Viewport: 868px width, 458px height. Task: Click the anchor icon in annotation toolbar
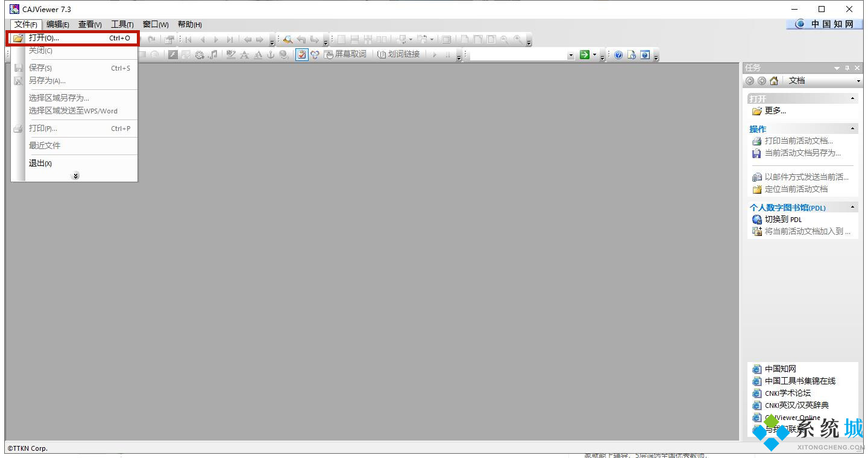[271, 55]
